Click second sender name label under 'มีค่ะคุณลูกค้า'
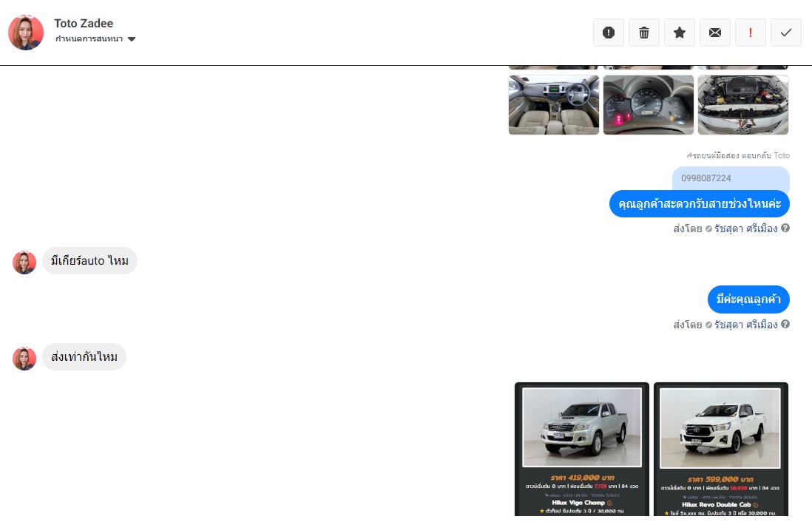812x525 pixels. pyautogui.click(x=745, y=325)
